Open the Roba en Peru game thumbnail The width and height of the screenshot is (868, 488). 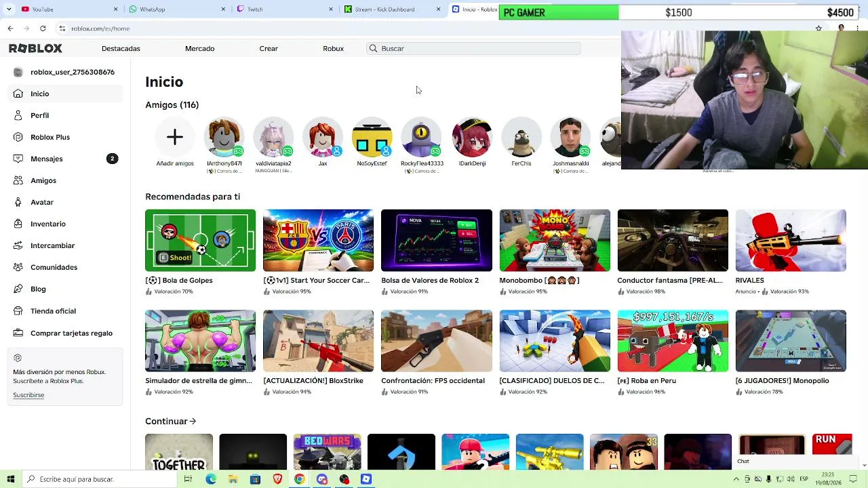coord(673,341)
